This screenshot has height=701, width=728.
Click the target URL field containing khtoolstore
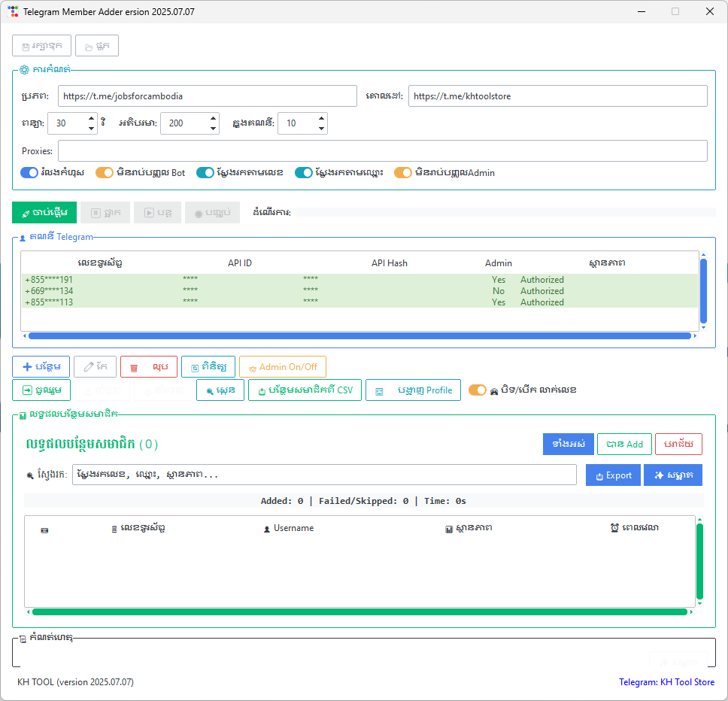pyautogui.click(x=557, y=96)
